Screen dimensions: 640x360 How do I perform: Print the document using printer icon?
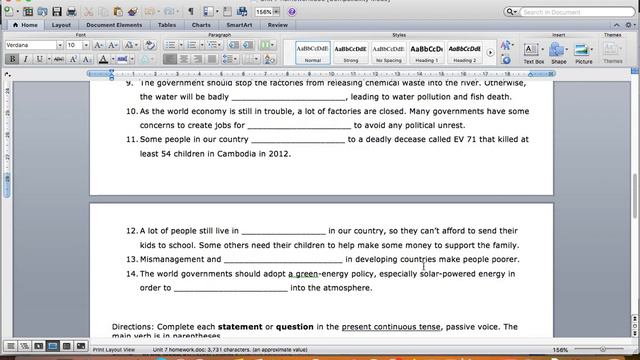[x=71, y=11]
